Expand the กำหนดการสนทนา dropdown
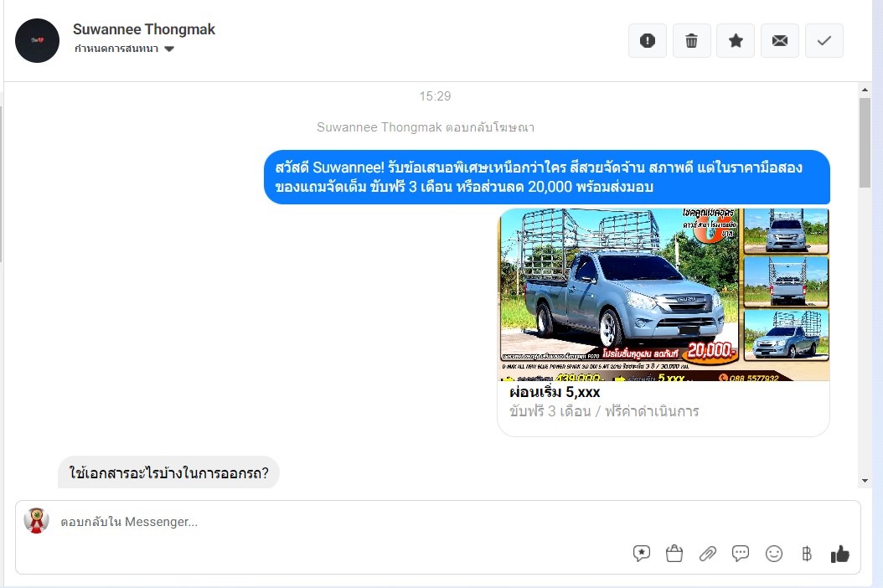 (x=124, y=49)
